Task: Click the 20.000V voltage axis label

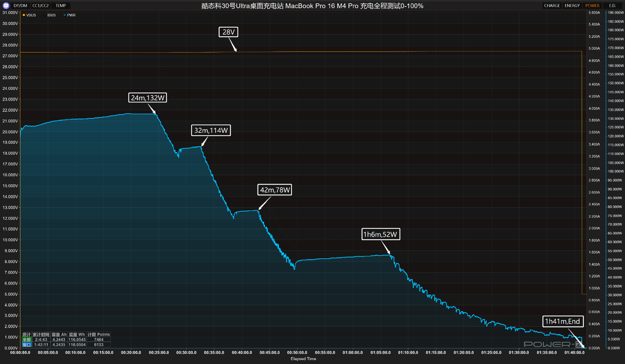Action: click(x=10, y=132)
